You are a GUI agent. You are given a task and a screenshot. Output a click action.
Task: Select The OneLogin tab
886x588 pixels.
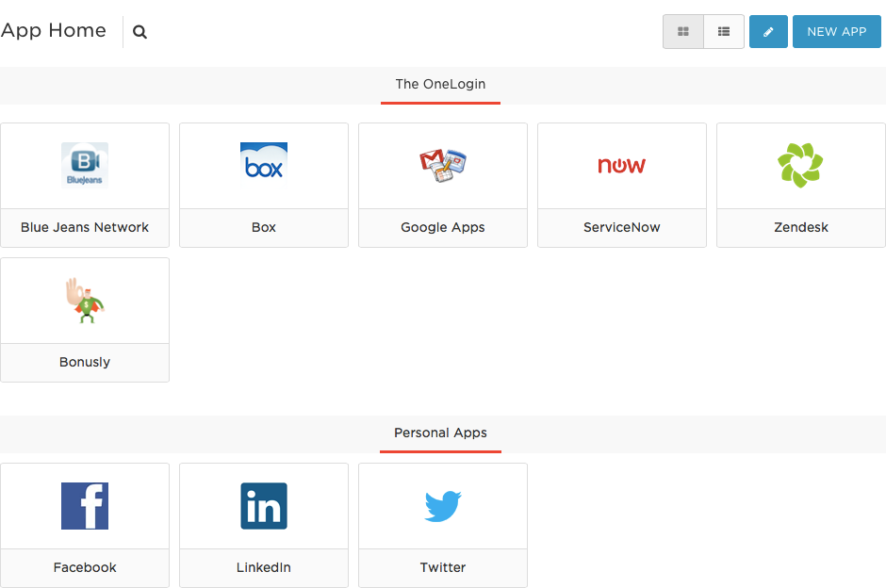[x=441, y=85]
